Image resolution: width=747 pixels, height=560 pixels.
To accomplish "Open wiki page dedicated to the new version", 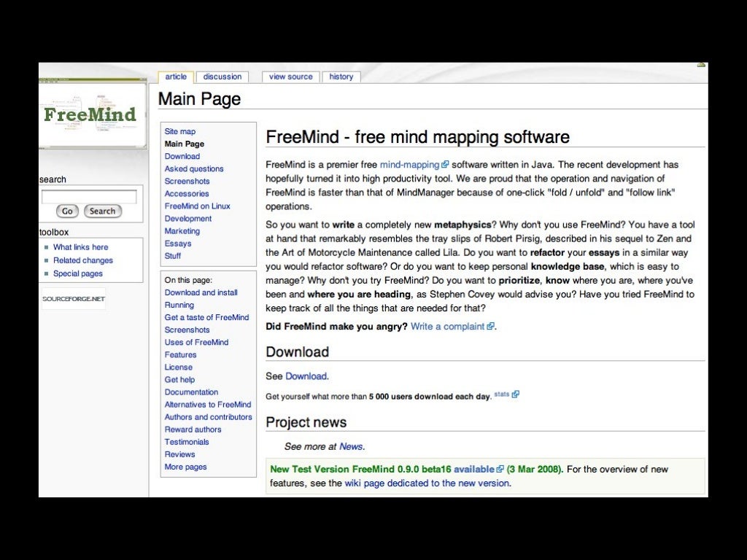I will pyautogui.click(x=427, y=483).
